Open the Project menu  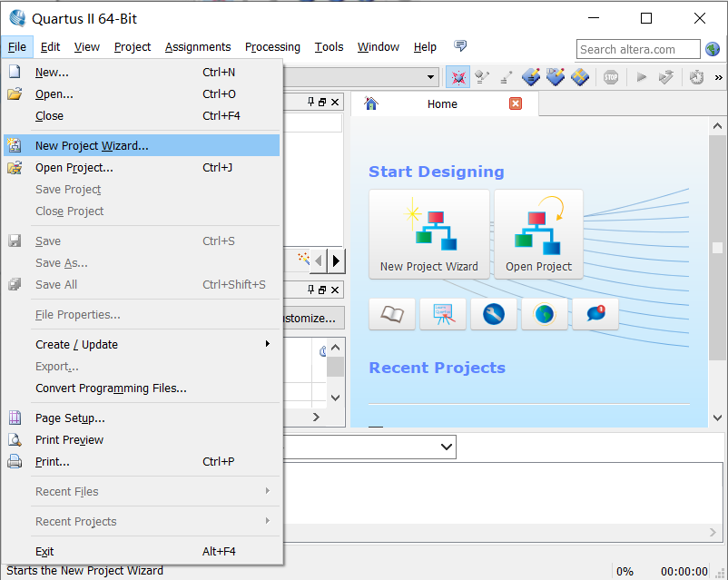coord(133,47)
